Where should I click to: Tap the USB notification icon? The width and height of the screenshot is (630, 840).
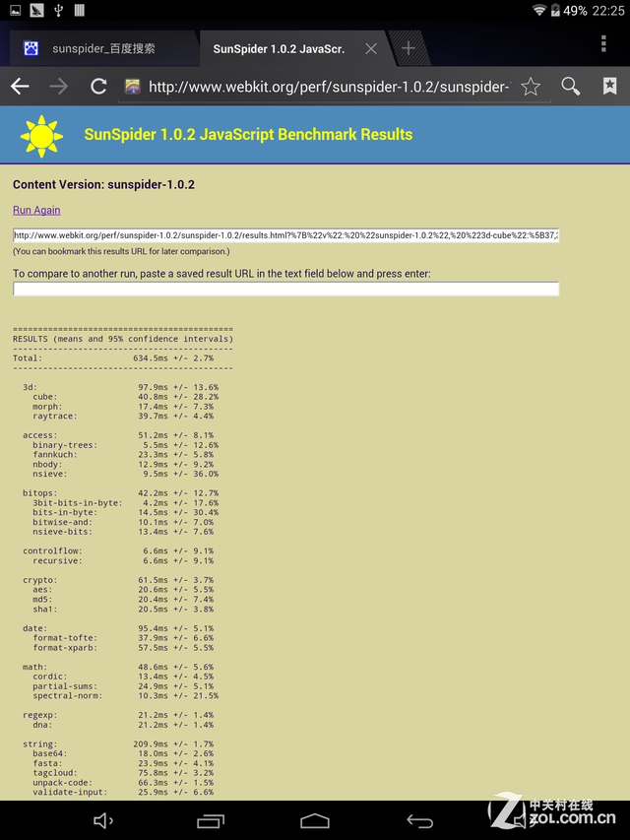click(x=58, y=10)
